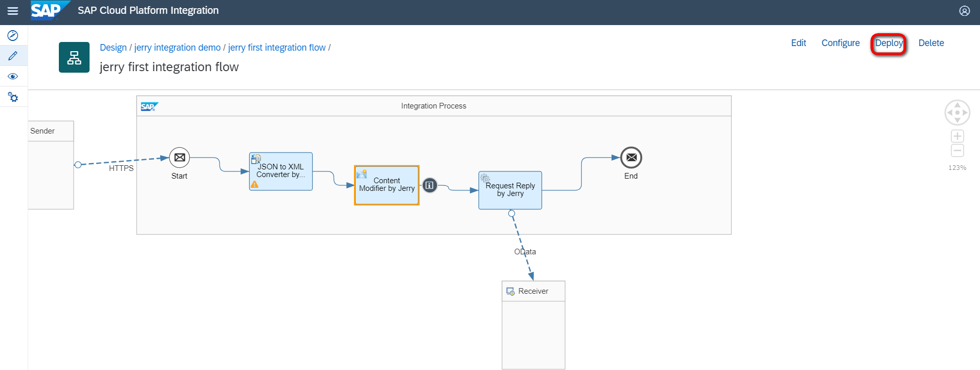This screenshot has height=370, width=980.
Task: Open jerry integration demo breadcrumb link
Action: tap(177, 48)
